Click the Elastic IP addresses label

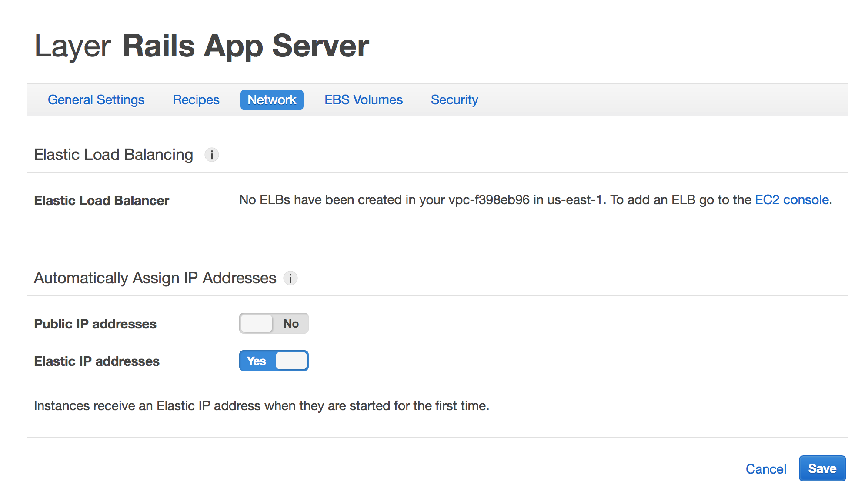[97, 361]
